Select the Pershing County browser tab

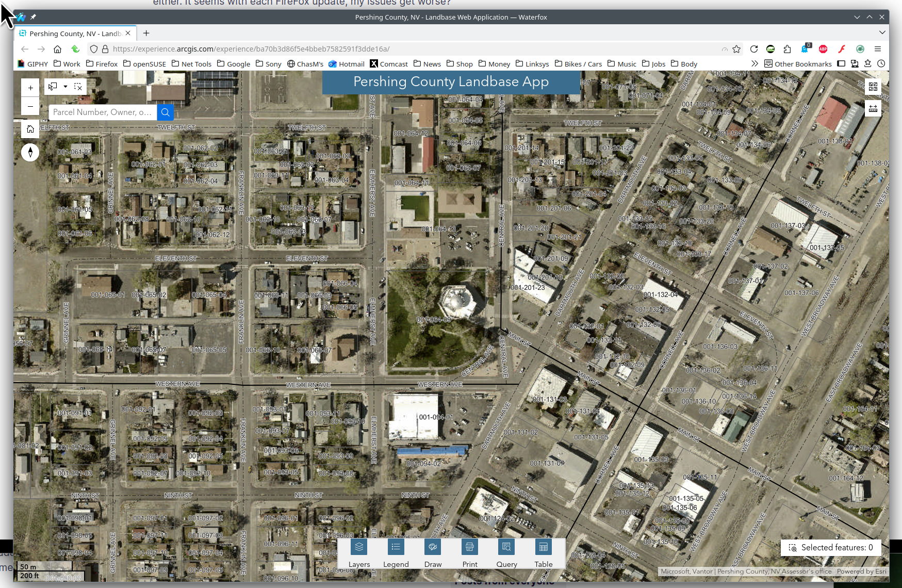coord(75,34)
